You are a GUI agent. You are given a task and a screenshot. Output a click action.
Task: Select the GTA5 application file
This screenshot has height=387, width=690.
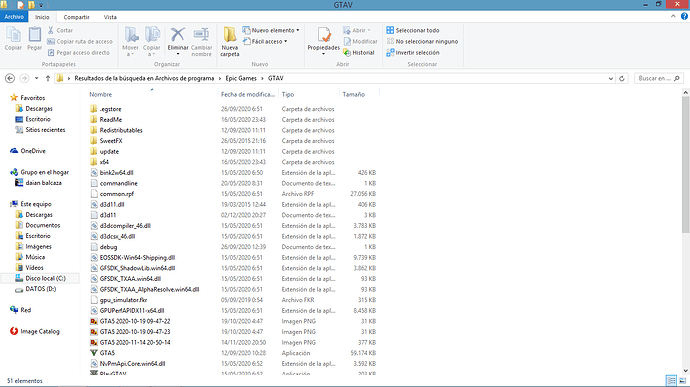coord(107,353)
